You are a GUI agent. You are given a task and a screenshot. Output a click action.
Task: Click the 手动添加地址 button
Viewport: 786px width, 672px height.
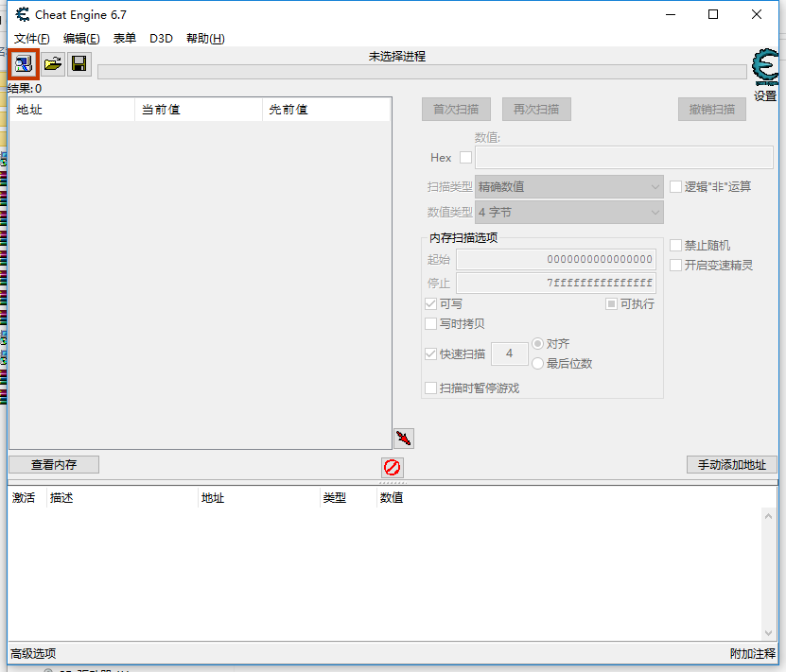pos(731,465)
